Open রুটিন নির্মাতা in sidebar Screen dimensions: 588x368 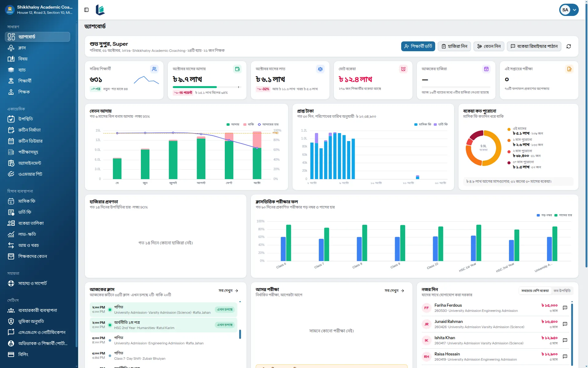point(37,130)
